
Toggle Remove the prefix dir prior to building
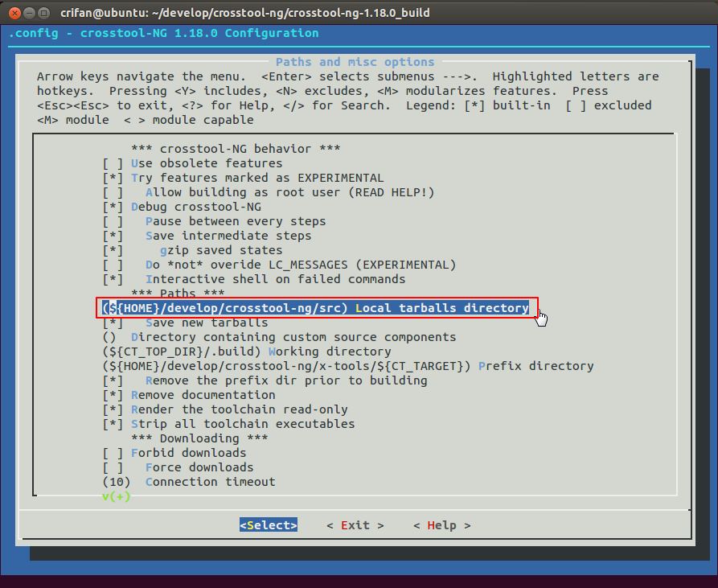tap(265, 380)
